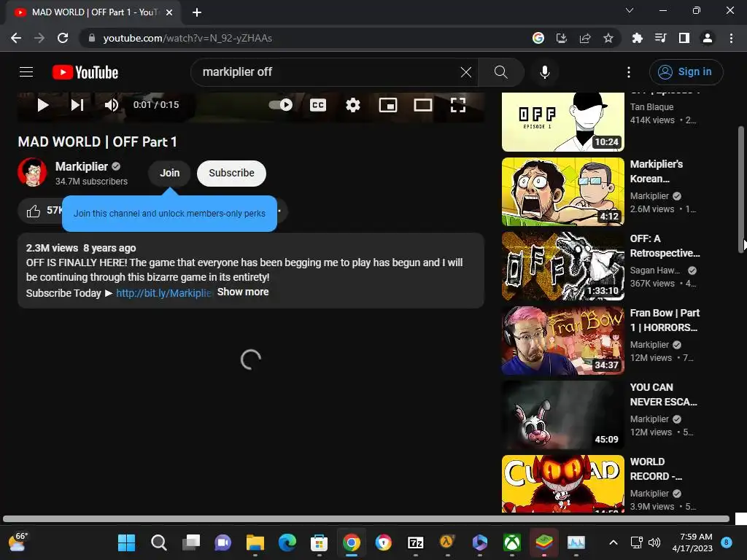The image size is (747, 560).
Task: Open the tab search dropdown chevron
Action: click(630, 10)
